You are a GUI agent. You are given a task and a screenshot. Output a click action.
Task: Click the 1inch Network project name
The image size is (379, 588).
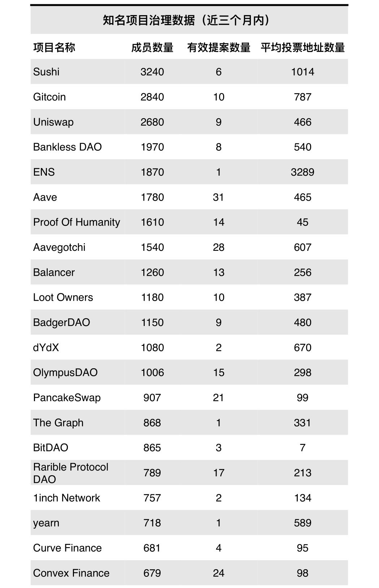pyautogui.click(x=66, y=498)
